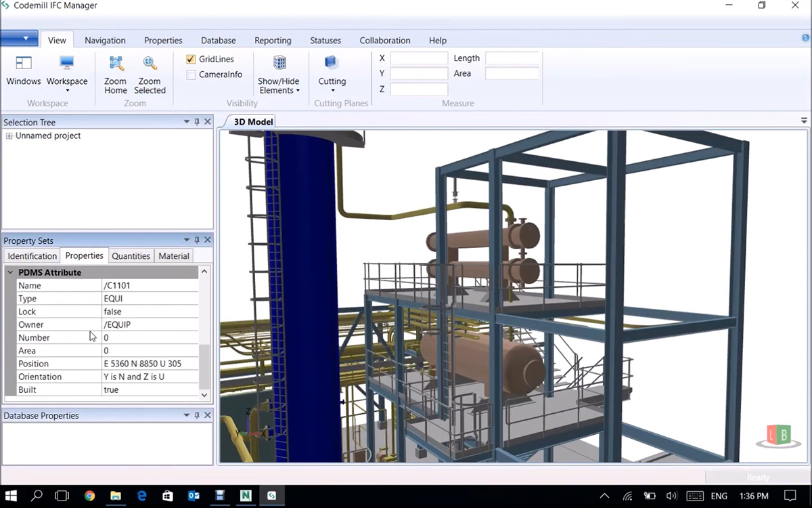Screen dimensions: 812x508
Task: Open the blue application menu button
Action: point(19,39)
